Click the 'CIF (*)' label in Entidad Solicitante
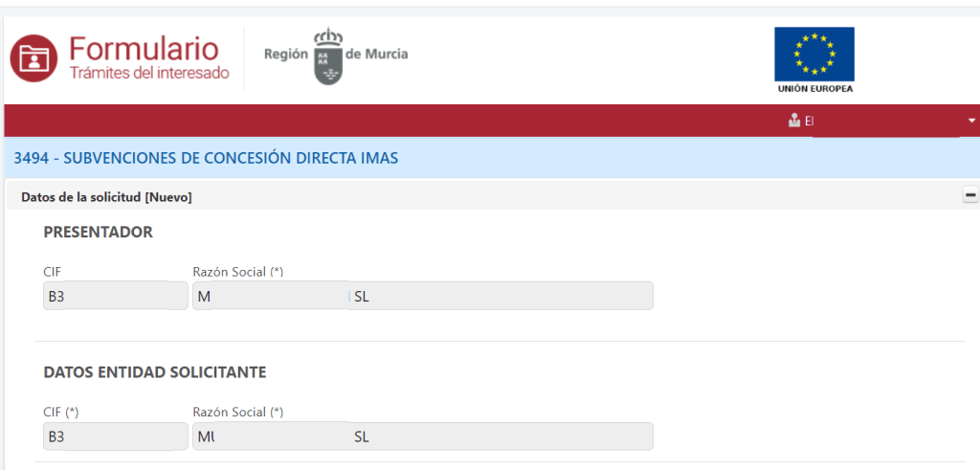 pos(61,412)
